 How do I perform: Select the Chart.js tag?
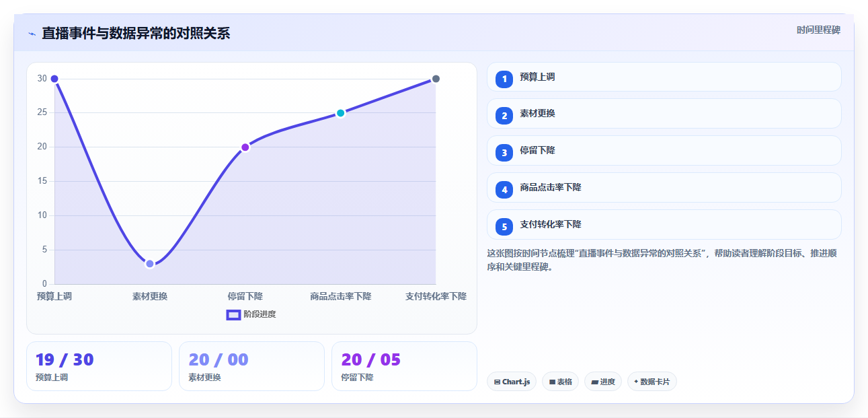coord(512,382)
